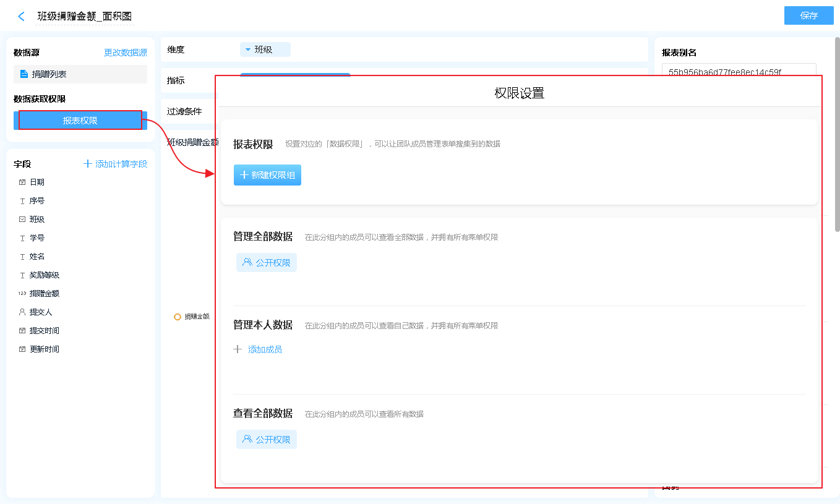
Task: Select the 班级 field in the list
Action: (x=37, y=220)
